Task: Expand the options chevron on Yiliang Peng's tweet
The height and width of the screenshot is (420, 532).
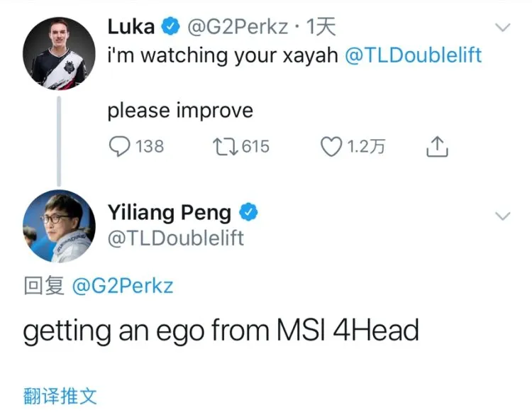Action: coord(503,216)
